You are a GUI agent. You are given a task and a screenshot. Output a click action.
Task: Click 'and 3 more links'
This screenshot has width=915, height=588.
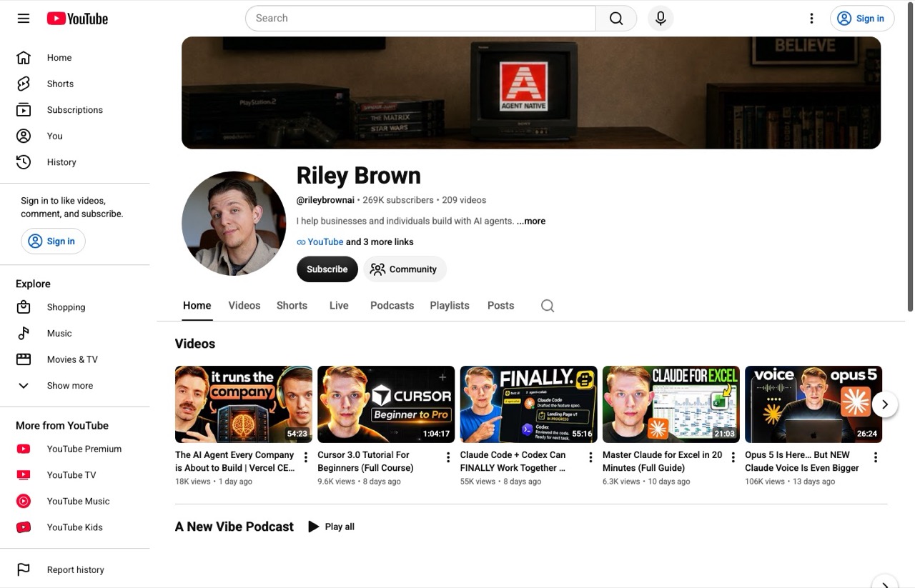[380, 242]
